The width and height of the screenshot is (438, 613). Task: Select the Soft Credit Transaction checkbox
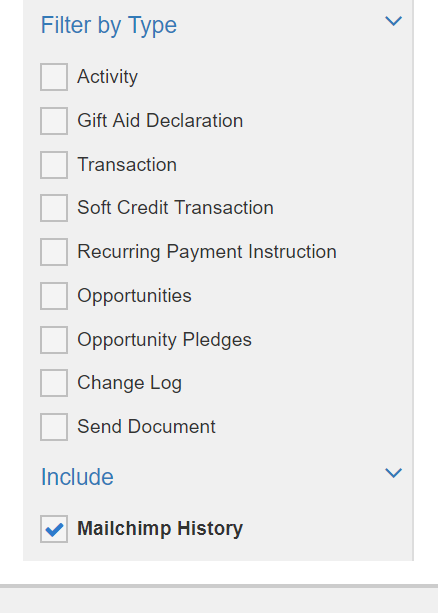point(54,208)
